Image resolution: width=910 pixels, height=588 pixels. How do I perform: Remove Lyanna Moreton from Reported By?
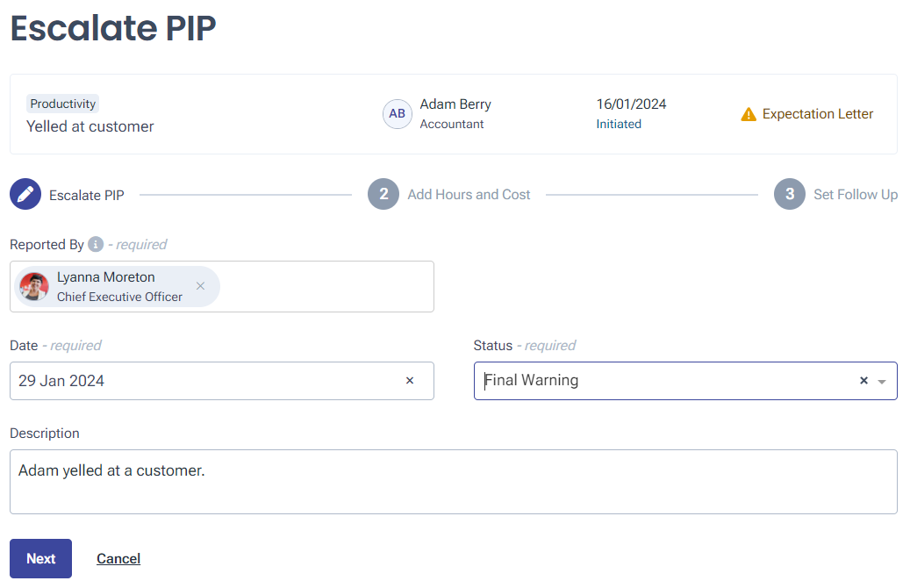(200, 286)
